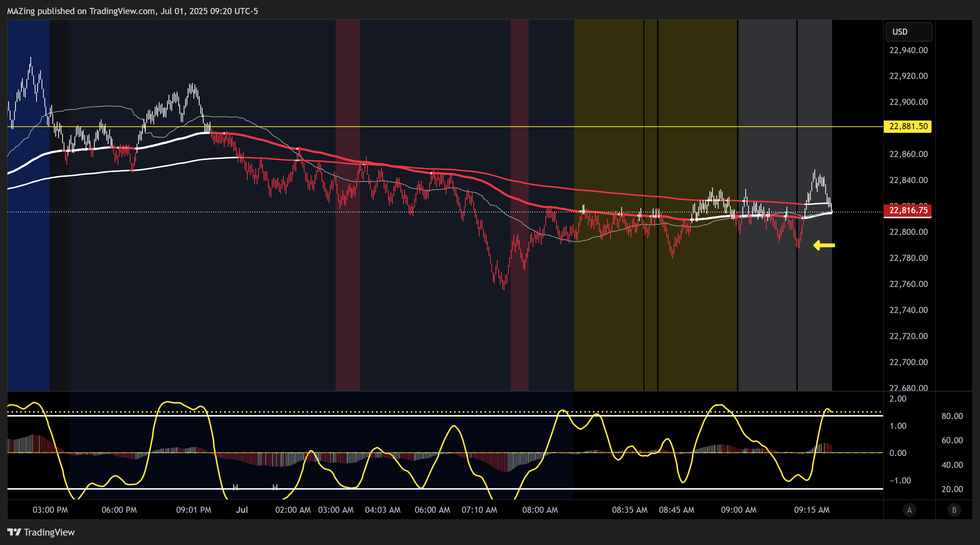The height and width of the screenshot is (545, 980).
Task: Select the 22,740.00 price axis label
Action: 908,310
